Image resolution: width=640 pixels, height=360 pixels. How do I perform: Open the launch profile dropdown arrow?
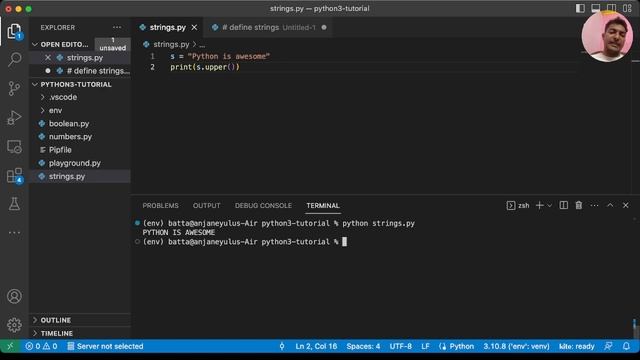(549, 206)
